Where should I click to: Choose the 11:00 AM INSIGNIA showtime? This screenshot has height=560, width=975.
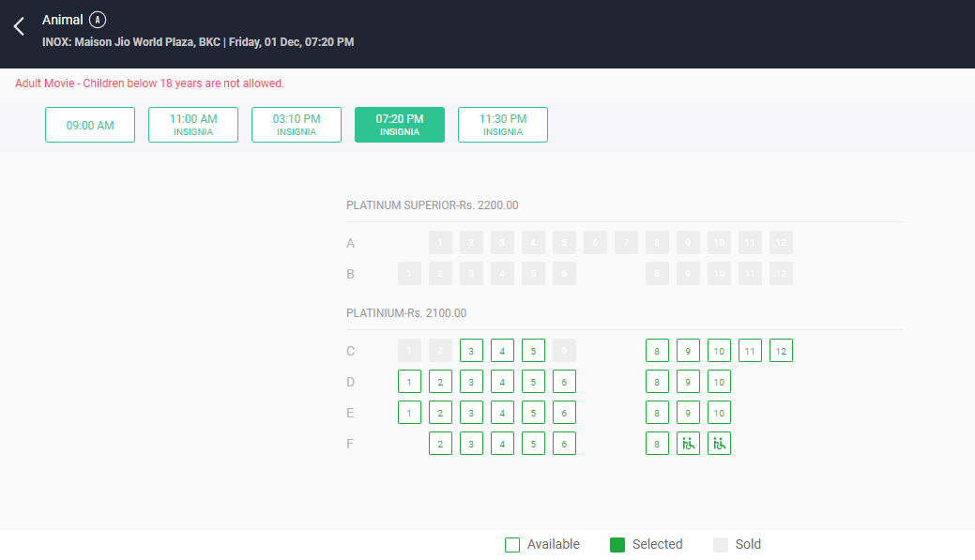[192, 124]
